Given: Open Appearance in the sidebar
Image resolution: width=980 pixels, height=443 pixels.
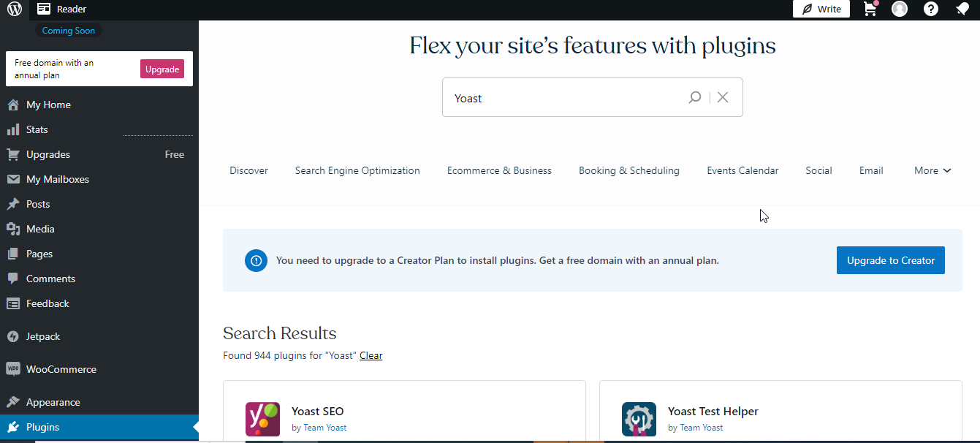Looking at the screenshot, I should [x=99, y=402].
